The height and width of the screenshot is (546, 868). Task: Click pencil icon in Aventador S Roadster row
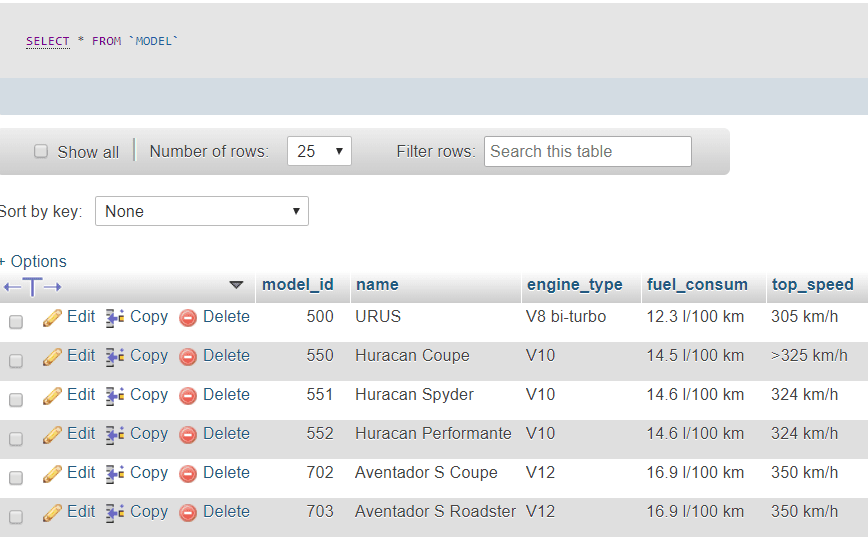[52, 513]
